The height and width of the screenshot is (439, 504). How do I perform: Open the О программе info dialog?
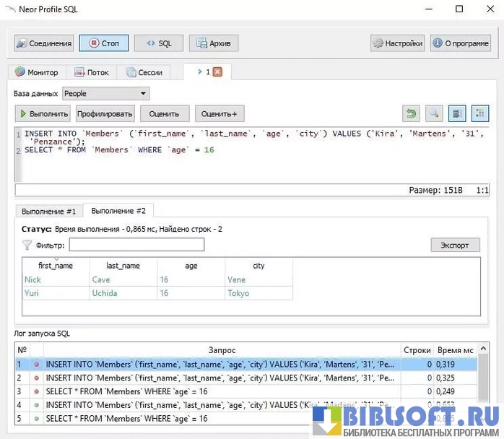click(x=461, y=43)
